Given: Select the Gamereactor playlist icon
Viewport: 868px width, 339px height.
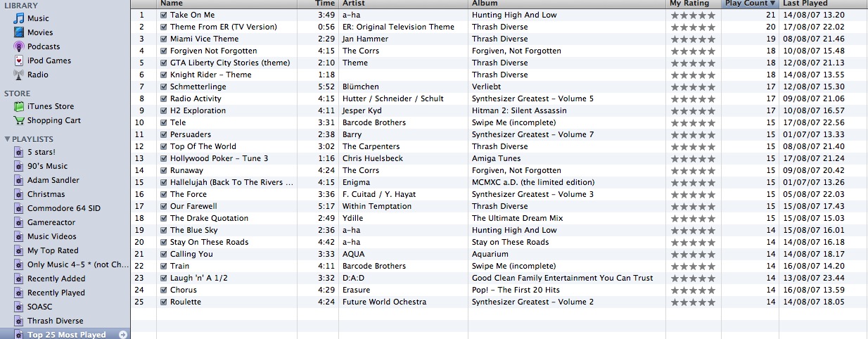Looking at the screenshot, I should click(x=20, y=222).
